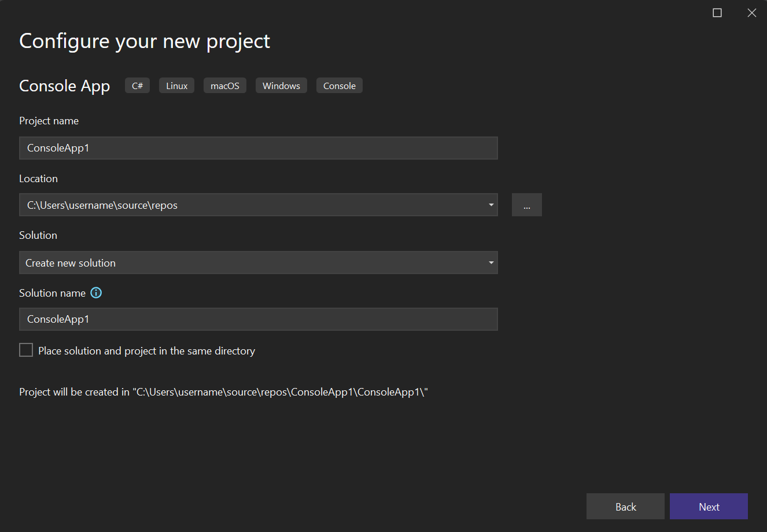Open the browse folder dialog with ellipsis button

coord(526,205)
